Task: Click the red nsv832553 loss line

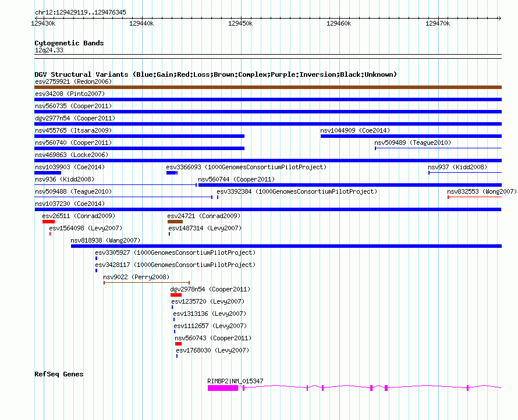Action: click(x=475, y=197)
